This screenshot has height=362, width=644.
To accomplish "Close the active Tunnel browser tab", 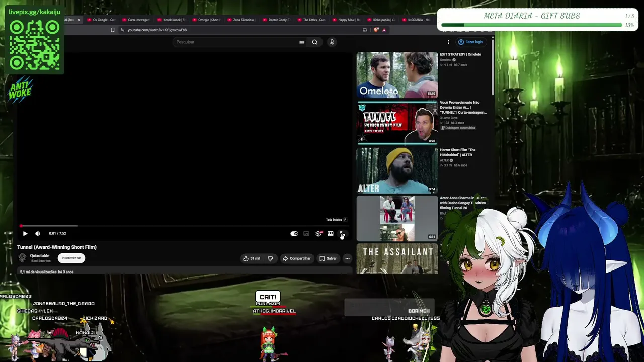I will pos(79,20).
